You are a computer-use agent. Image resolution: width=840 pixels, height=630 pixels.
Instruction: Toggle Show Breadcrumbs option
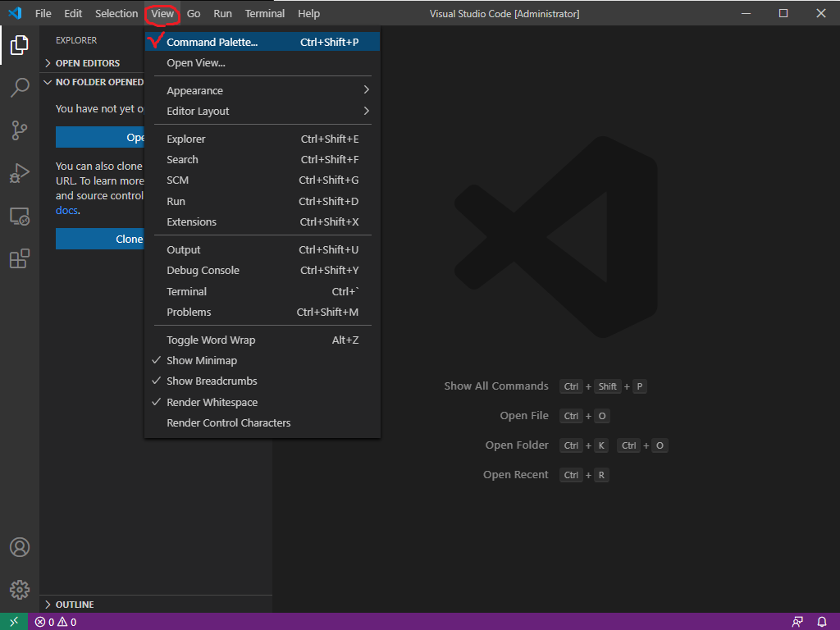212,381
